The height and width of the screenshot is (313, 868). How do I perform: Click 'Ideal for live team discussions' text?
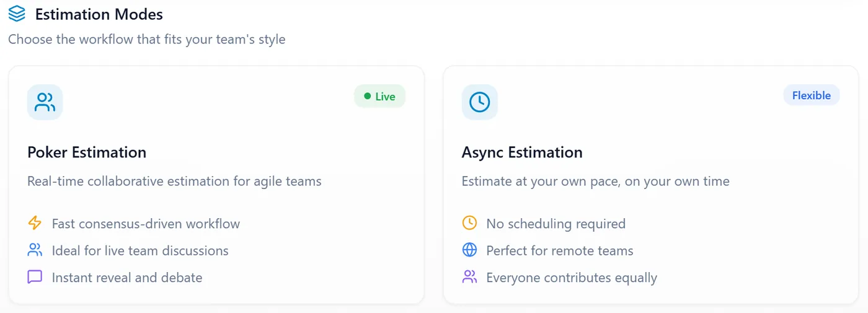coord(140,251)
